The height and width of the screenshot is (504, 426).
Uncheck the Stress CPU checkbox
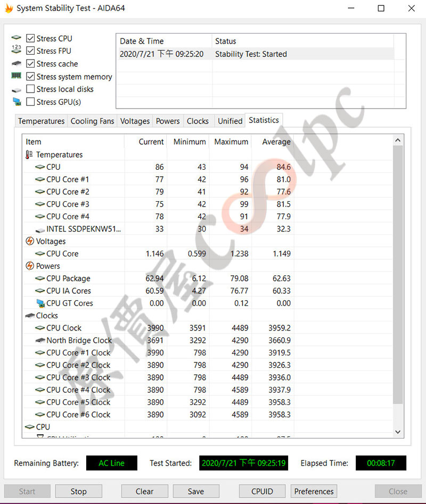point(30,38)
